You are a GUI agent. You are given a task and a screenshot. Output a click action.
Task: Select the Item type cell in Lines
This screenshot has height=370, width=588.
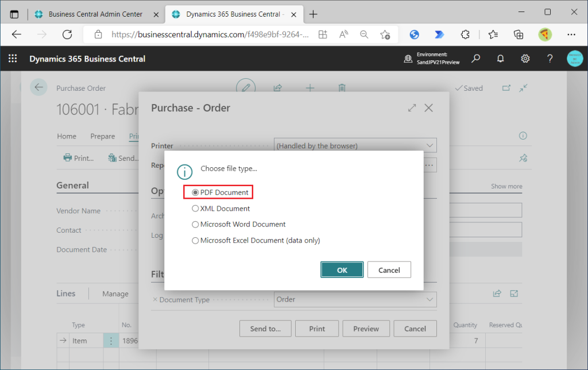pos(87,341)
